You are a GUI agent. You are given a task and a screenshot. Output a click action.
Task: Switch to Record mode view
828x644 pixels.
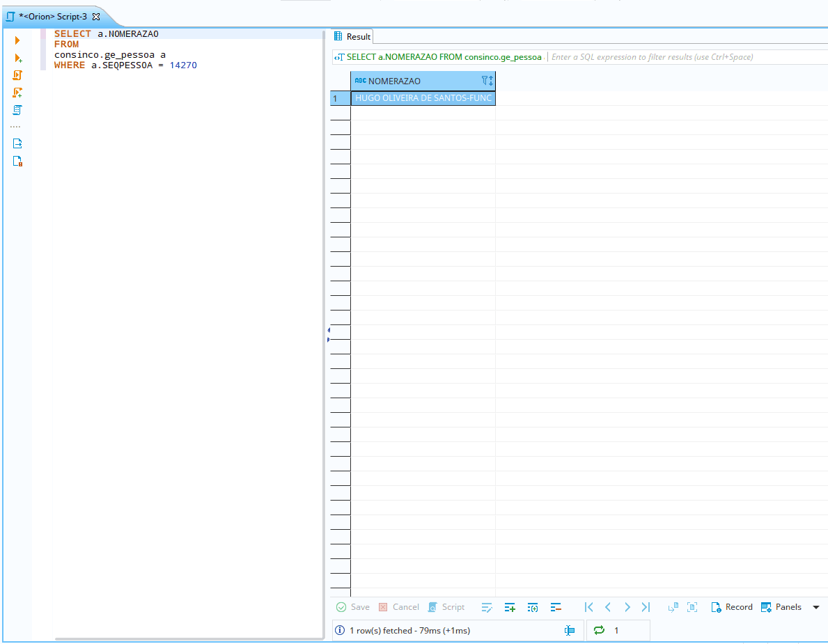tap(731, 606)
